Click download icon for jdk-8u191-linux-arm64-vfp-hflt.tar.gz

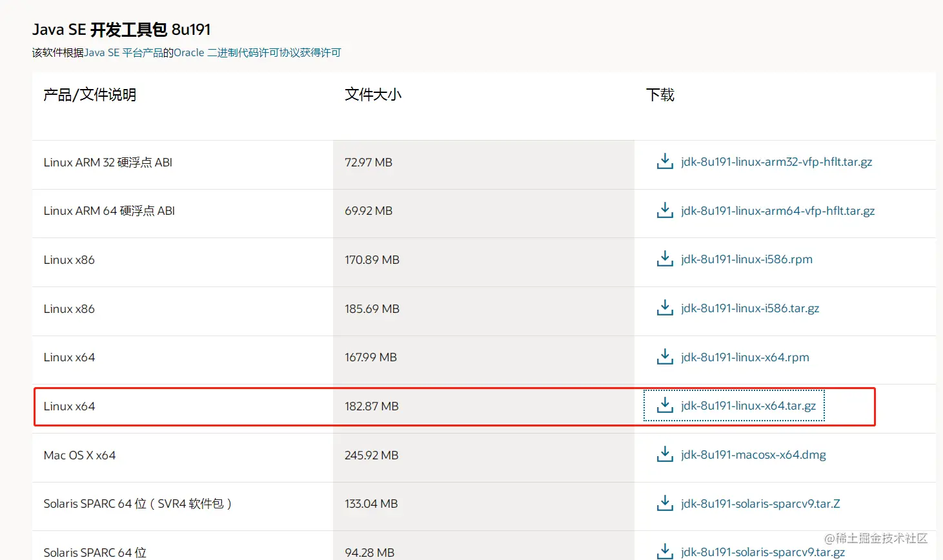coord(665,210)
